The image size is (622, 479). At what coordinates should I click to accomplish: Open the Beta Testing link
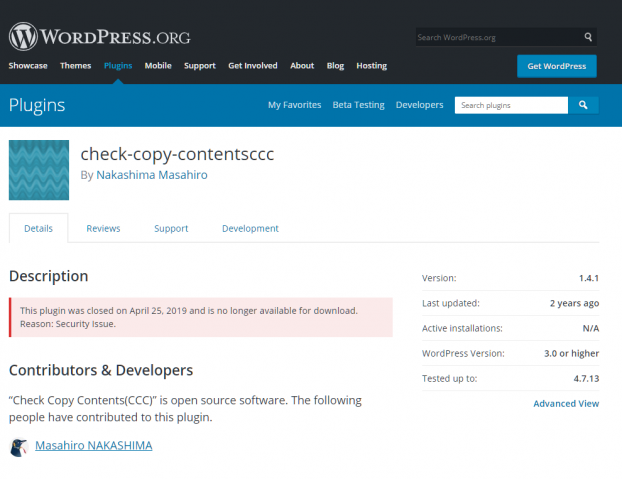358,105
